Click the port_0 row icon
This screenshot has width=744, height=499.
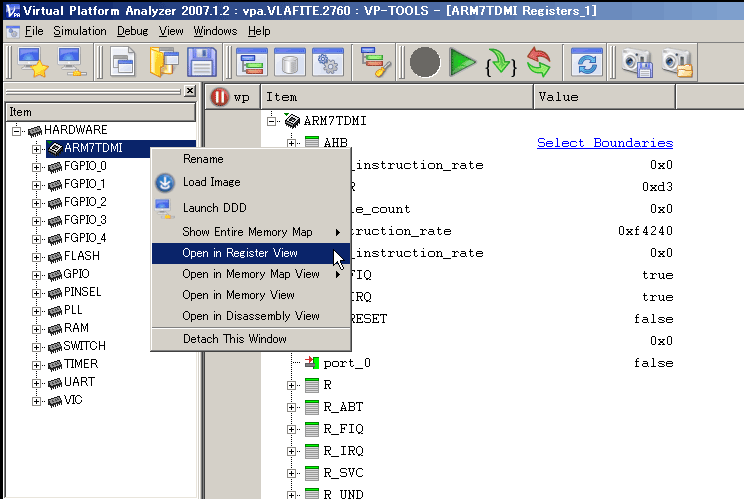point(312,363)
